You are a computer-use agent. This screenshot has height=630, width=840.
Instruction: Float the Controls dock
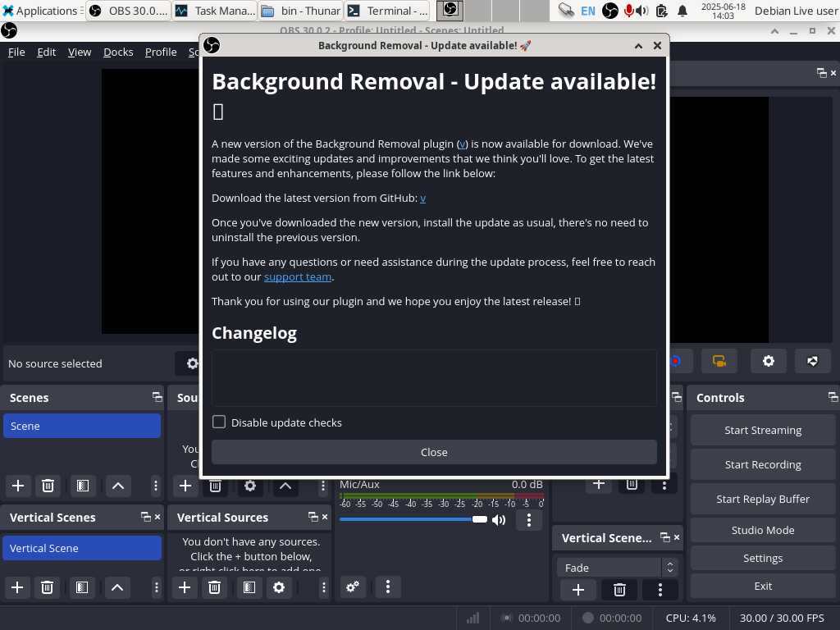833,397
